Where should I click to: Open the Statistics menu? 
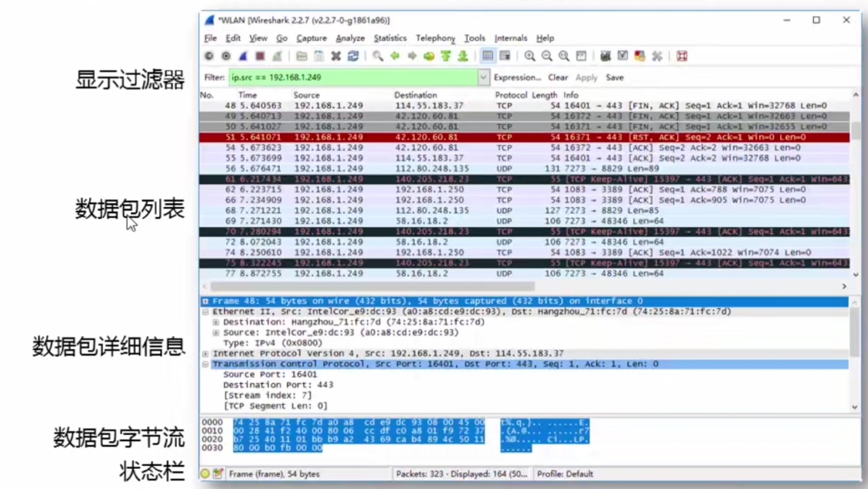390,38
